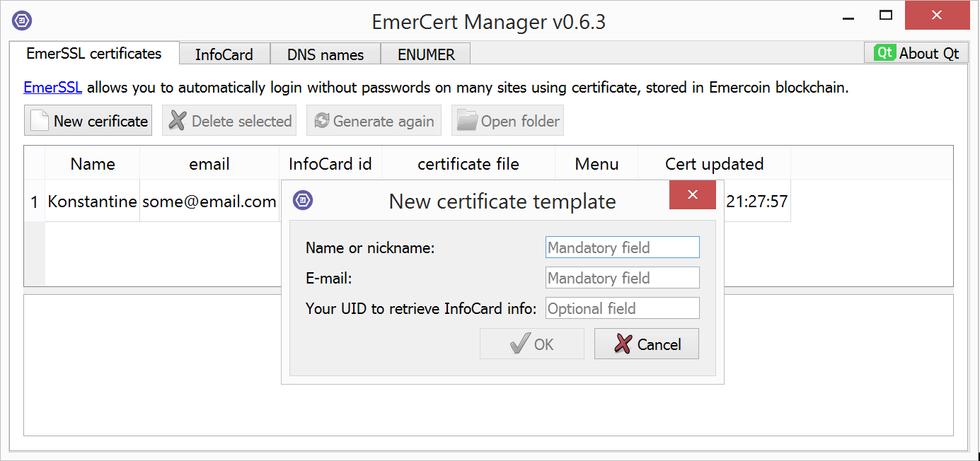Screen dimensions: 980x461
Task: Click the Cert updated column header
Action: pos(715,164)
